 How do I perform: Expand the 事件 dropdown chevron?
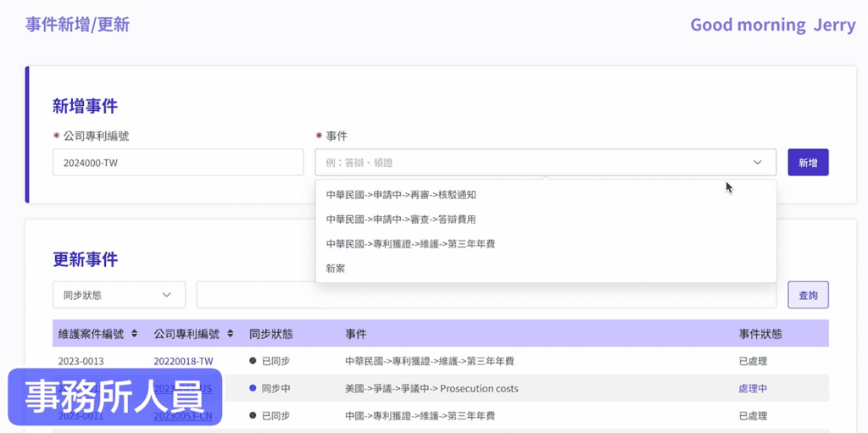[x=757, y=163]
